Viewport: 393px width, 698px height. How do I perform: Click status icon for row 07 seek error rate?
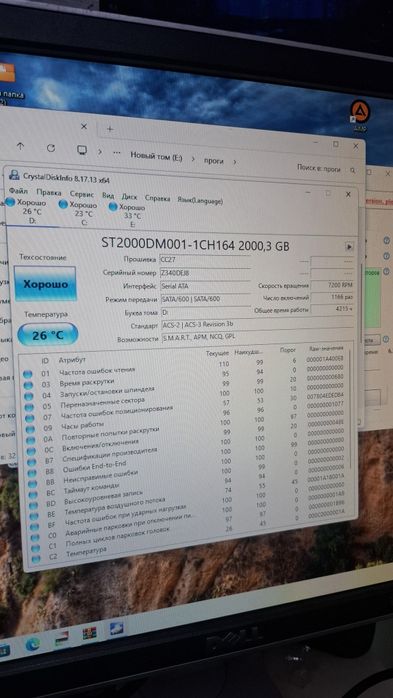[x=29, y=418]
